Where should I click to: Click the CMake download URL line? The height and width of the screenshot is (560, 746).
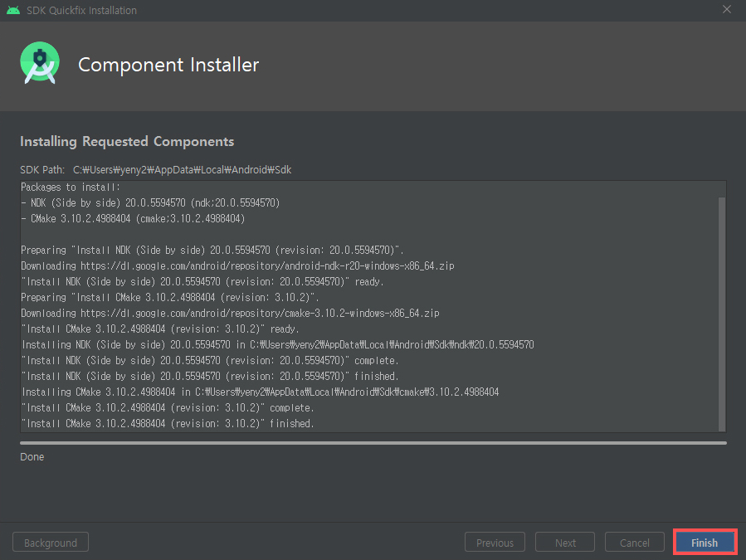[x=230, y=313]
